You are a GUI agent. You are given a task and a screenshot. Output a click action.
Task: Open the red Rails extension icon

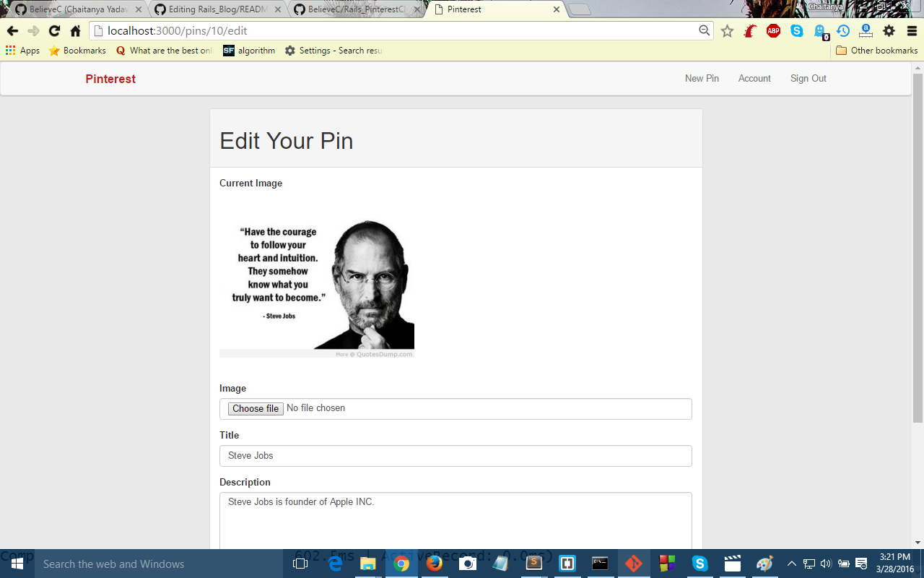click(x=750, y=31)
